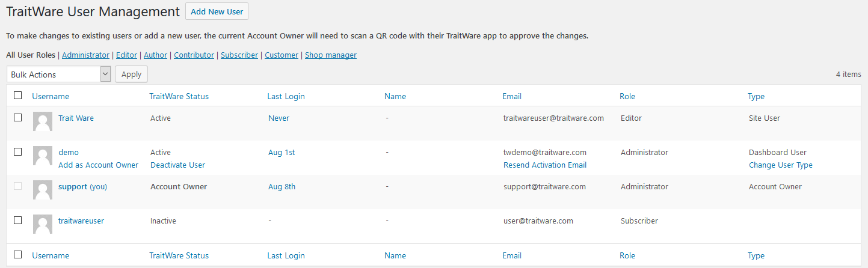
Task: Sort by Type in header row
Action: tap(756, 96)
